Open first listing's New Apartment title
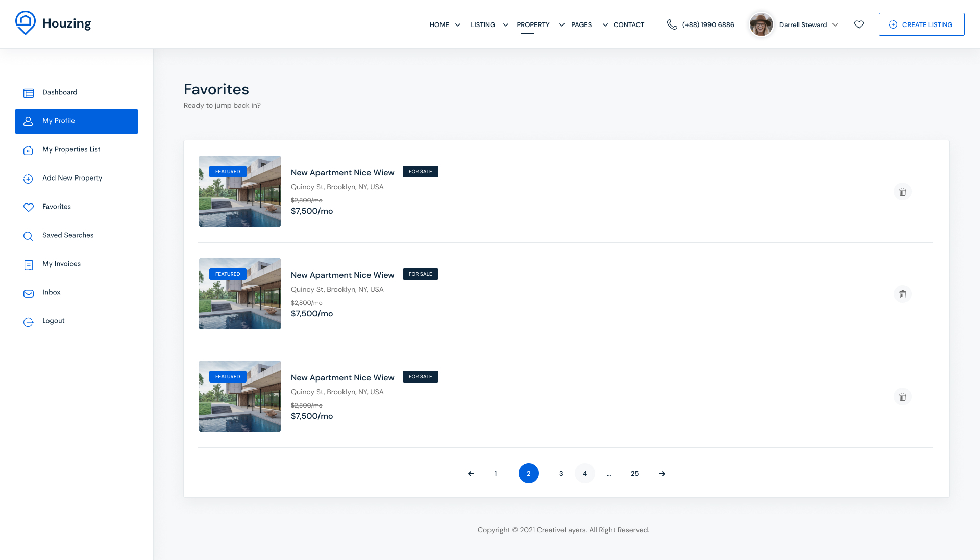 click(x=342, y=173)
